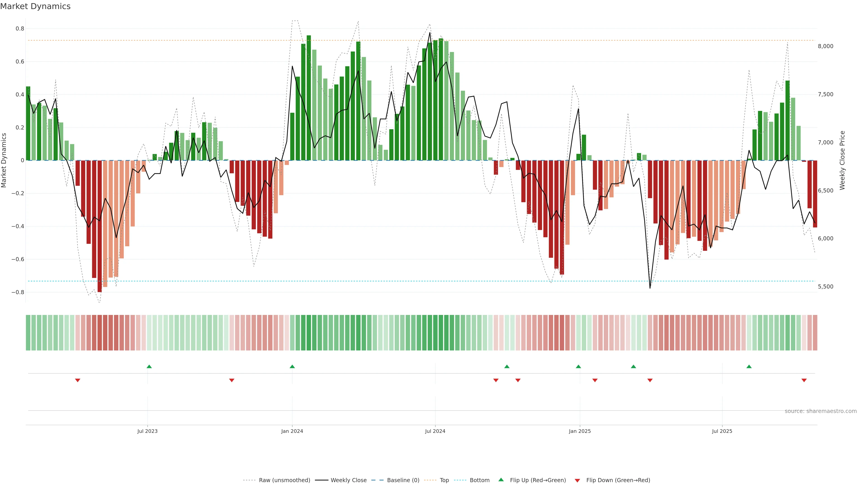This screenshot has height=488, width=868.
Task: Click the Jan 2025 axis label
Action: tap(580, 431)
